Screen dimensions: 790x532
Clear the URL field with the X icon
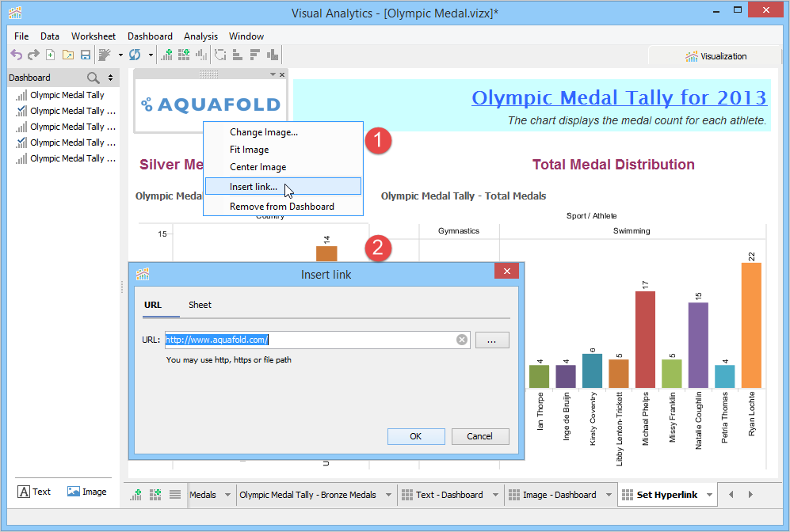coord(462,340)
